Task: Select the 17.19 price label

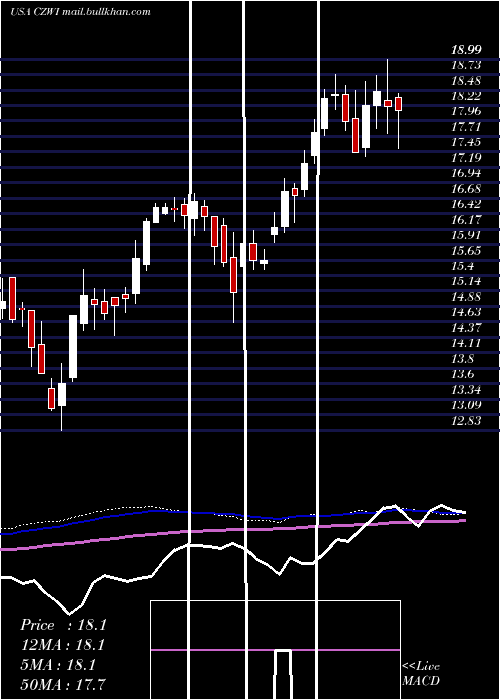Action: coord(466,158)
